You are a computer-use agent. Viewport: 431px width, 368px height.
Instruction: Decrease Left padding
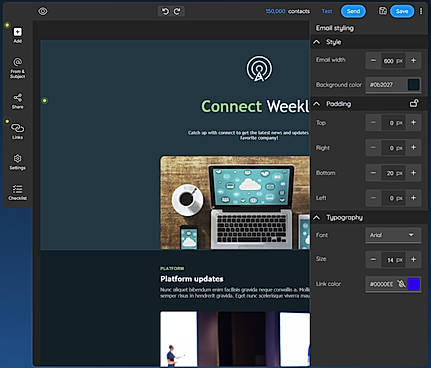[x=373, y=198]
